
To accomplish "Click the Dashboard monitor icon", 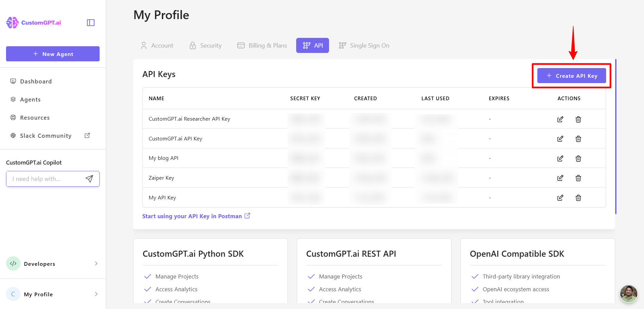I will (13, 81).
